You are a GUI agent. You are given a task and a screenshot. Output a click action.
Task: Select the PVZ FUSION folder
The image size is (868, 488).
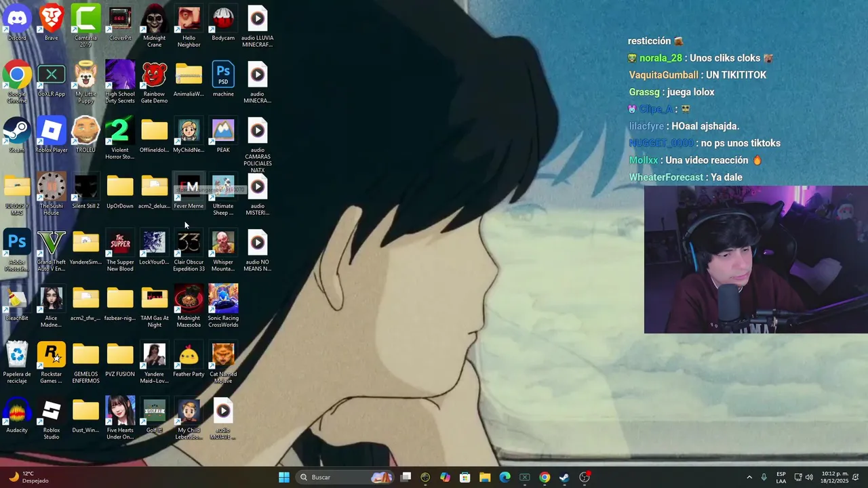[120, 360]
